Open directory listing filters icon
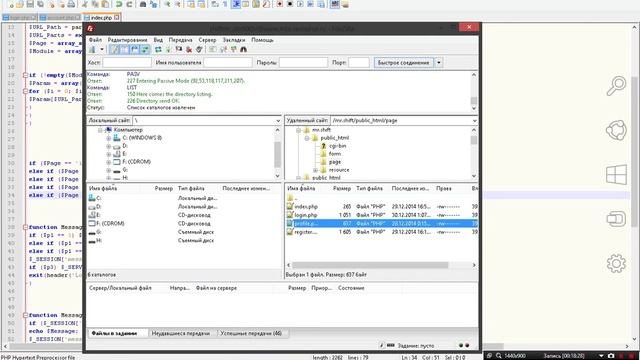 click(213, 49)
